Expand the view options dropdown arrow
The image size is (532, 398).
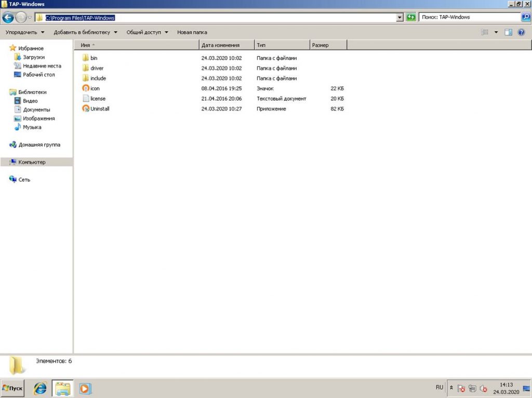click(496, 32)
